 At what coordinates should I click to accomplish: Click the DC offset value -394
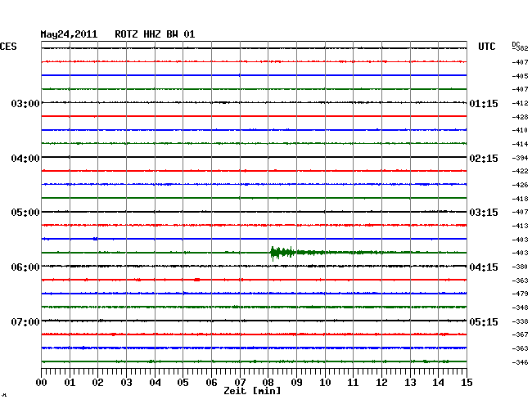[520, 158]
